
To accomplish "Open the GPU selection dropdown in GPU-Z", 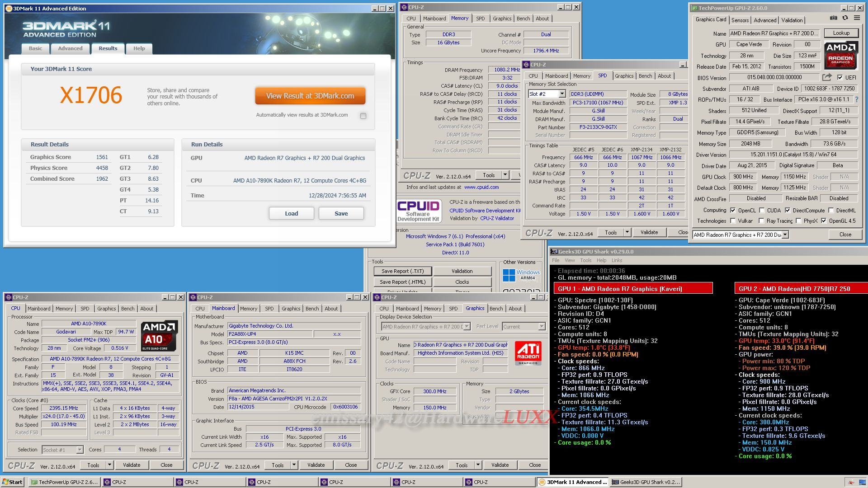I will (785, 235).
